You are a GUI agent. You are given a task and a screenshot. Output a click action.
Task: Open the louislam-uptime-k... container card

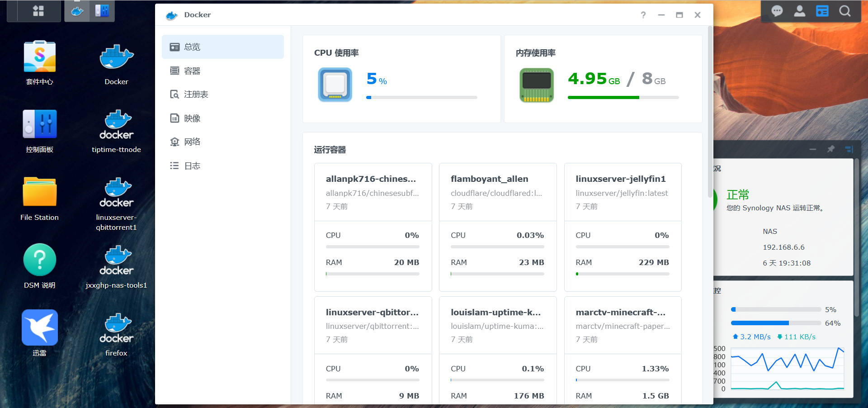498,350
